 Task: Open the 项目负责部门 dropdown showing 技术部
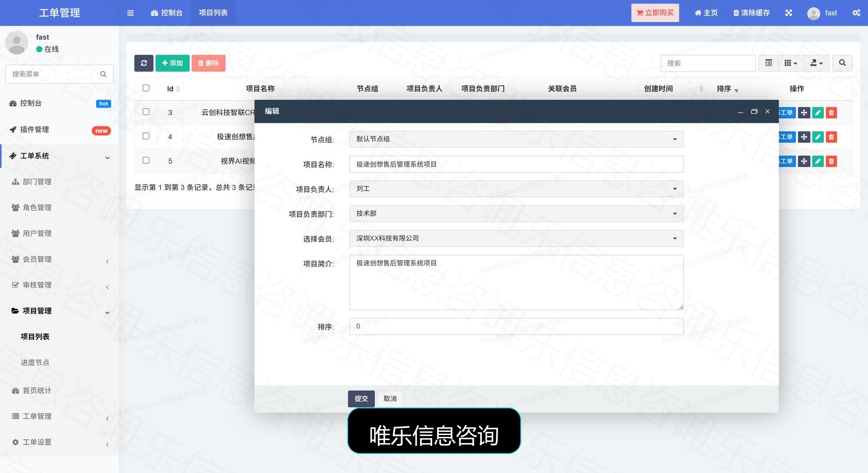pos(516,213)
